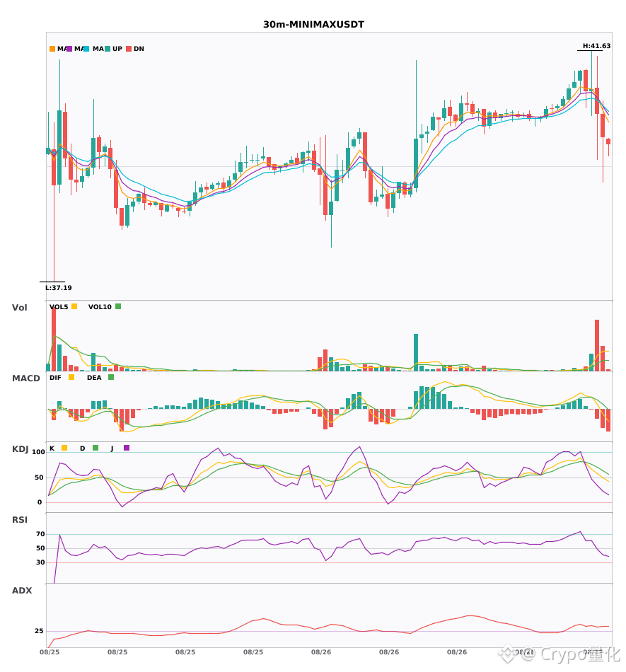Click the H:41.63 high price label
This screenshot has height=672, width=626.
[x=596, y=46]
